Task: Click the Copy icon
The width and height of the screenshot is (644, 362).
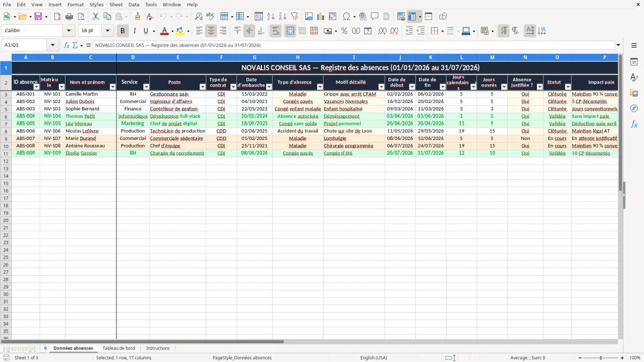Action: [x=107, y=17]
